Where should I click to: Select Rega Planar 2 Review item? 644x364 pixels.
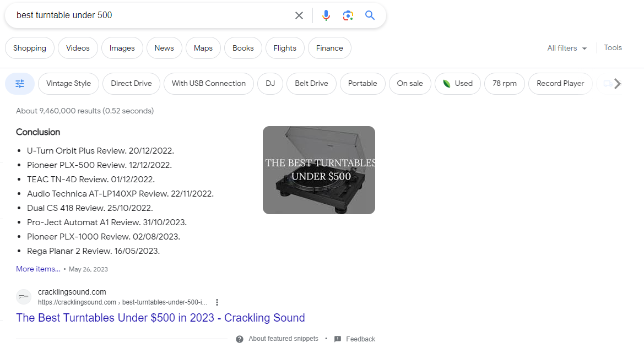[x=94, y=251]
